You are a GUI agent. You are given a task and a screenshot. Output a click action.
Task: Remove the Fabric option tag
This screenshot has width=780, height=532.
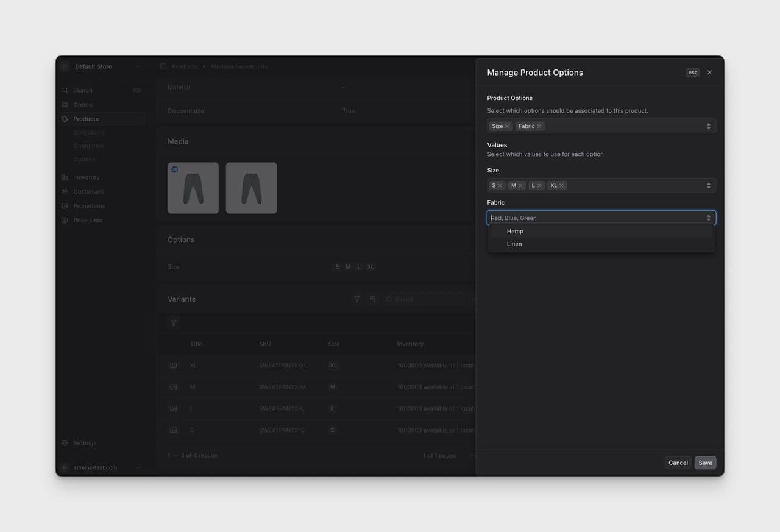coord(539,126)
